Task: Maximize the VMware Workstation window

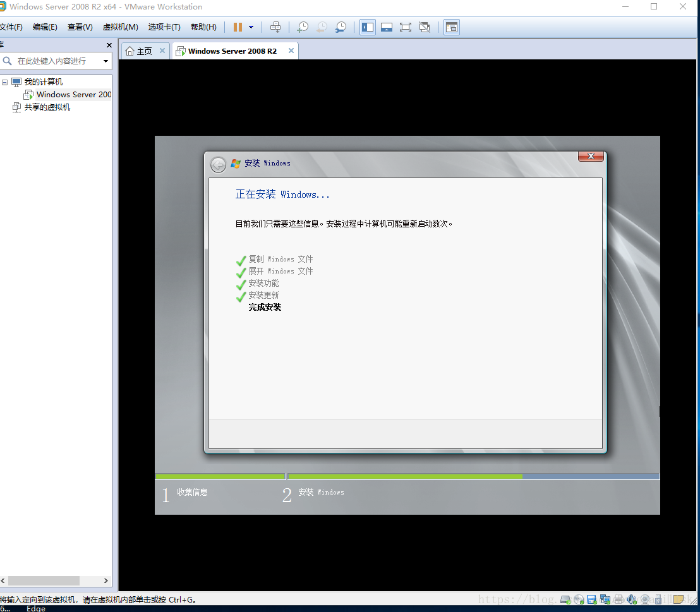Action: pyautogui.click(x=654, y=7)
